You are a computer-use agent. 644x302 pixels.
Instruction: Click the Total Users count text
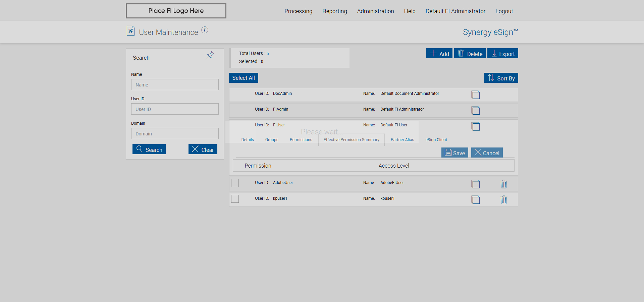click(254, 53)
